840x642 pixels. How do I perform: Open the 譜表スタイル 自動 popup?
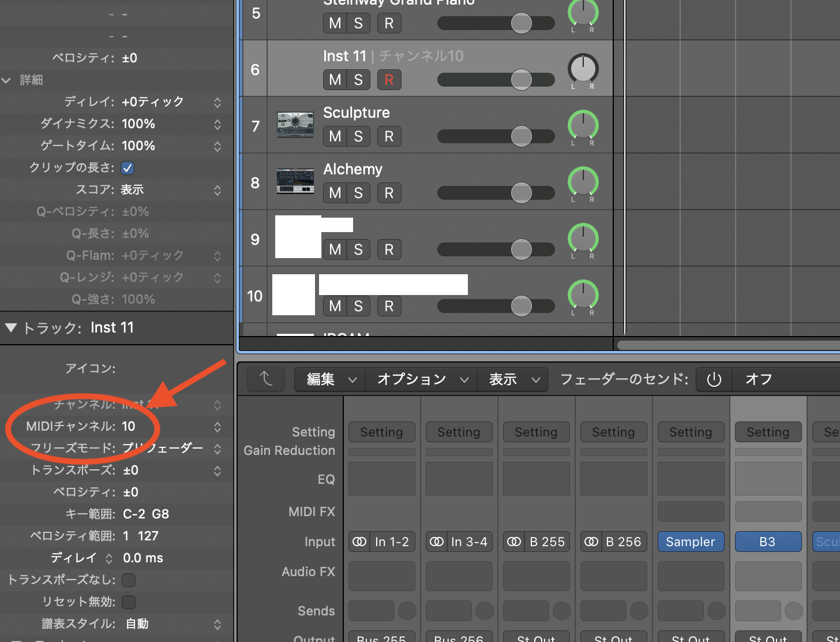pos(217,624)
